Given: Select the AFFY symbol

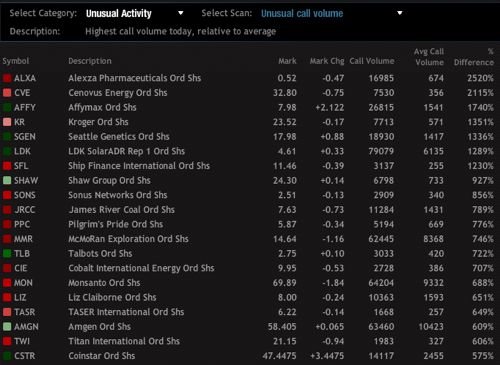Looking at the screenshot, I should 25,107.
